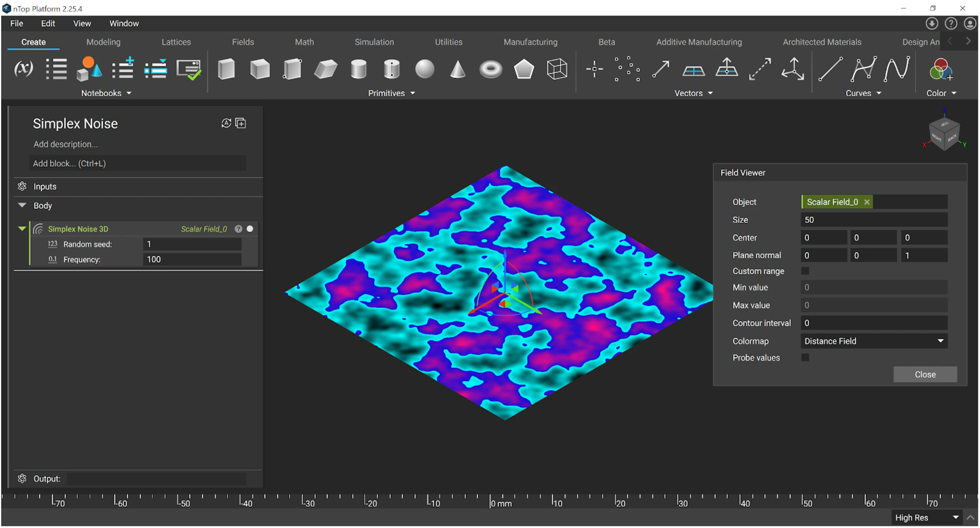980x528 pixels.
Task: Switch to the Lattices ribbon tab
Action: pos(176,42)
